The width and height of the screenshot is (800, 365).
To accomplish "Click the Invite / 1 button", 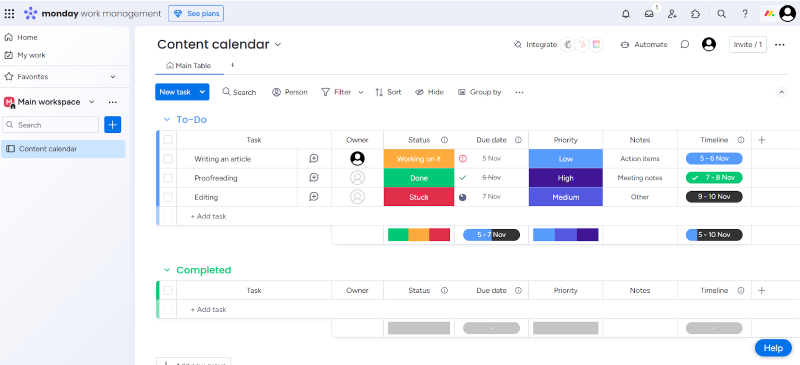I will coord(747,44).
